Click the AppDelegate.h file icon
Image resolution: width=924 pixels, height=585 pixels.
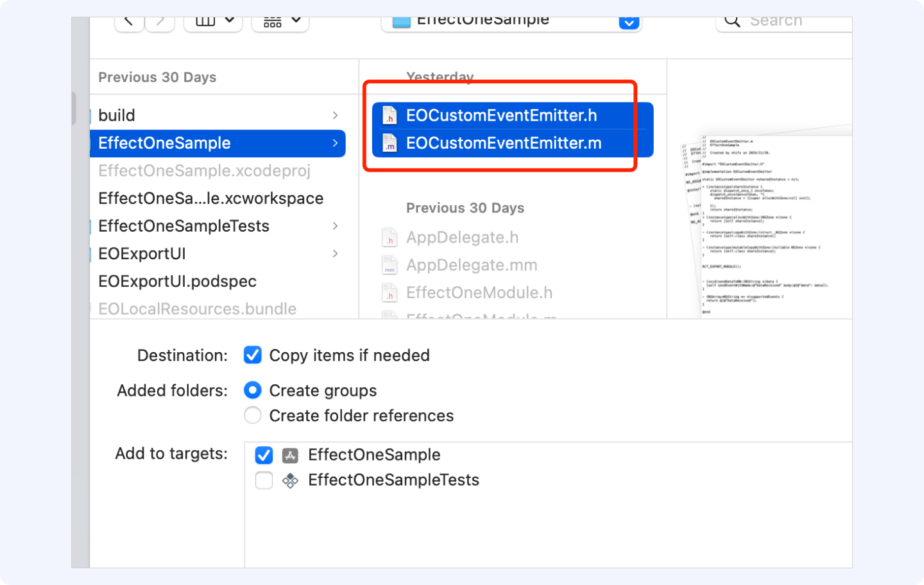coord(389,237)
